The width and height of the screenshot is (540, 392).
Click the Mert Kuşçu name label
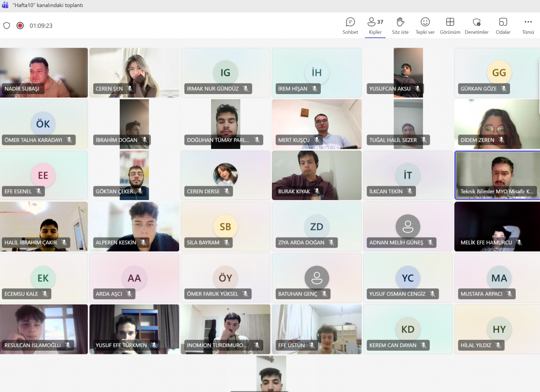coord(293,140)
